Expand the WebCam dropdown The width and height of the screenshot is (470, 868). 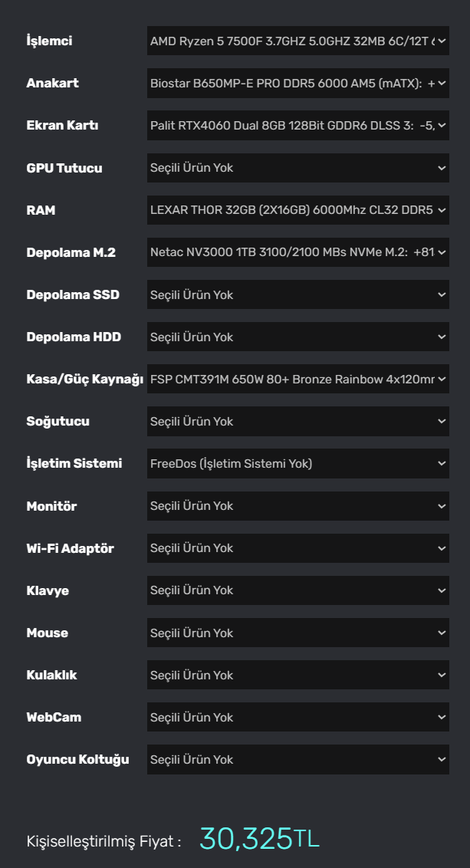(x=297, y=718)
